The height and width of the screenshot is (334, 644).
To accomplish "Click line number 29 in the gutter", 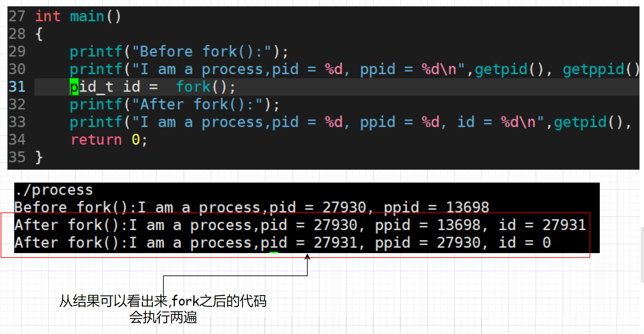I will (17, 52).
